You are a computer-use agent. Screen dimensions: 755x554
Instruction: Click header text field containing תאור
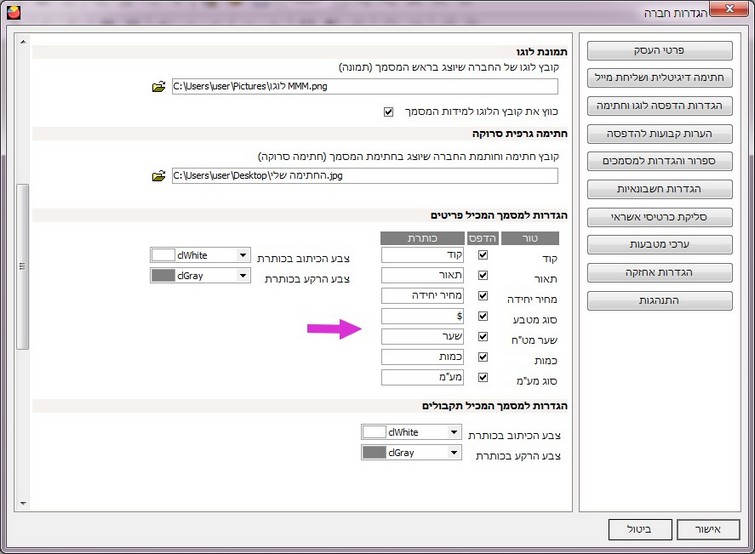422,275
